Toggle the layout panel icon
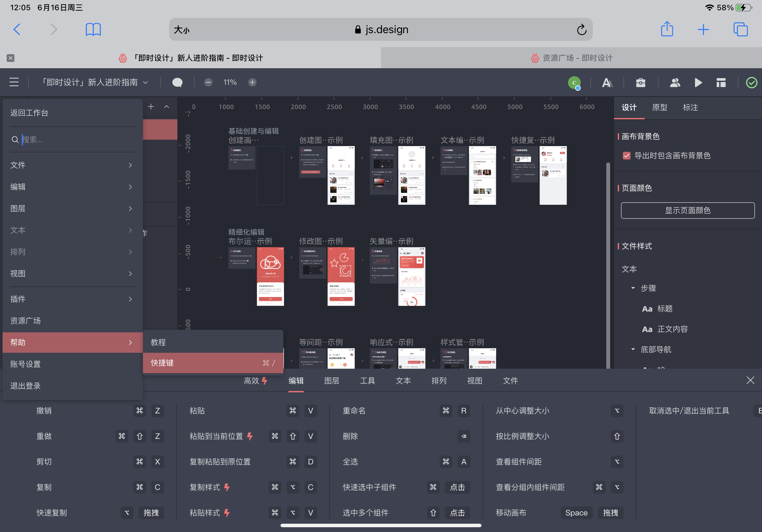Viewport: 762px width, 532px height. tap(721, 83)
